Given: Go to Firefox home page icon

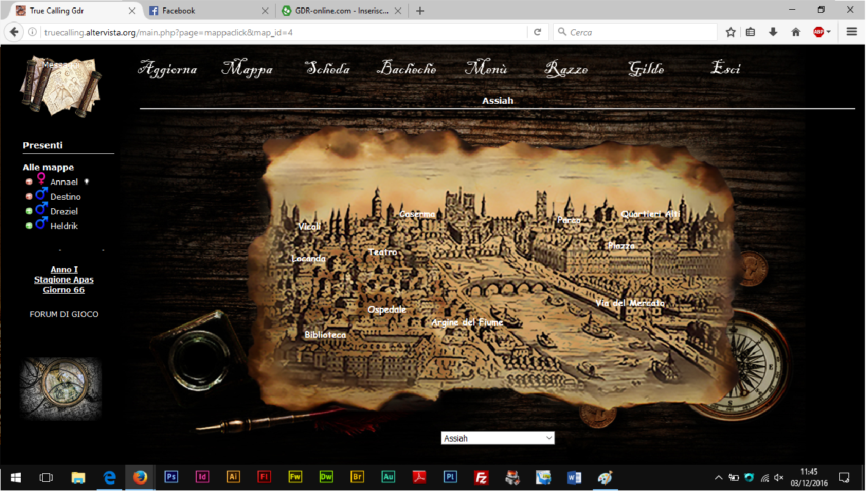Looking at the screenshot, I should pos(796,32).
